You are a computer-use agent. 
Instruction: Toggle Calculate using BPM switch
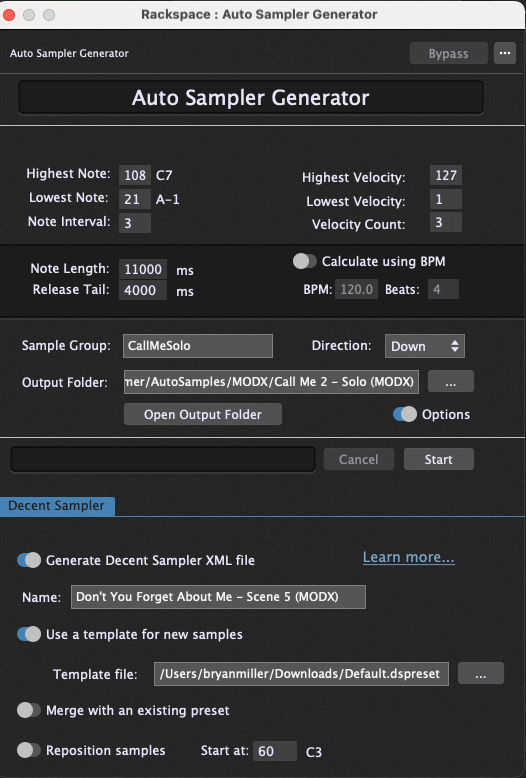click(305, 261)
